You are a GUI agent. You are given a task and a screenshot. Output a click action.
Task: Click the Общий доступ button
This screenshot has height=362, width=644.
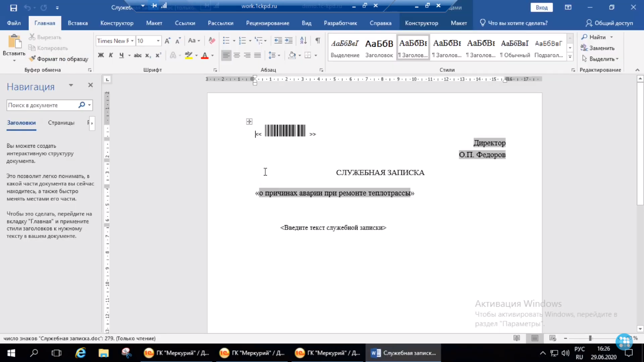point(609,23)
